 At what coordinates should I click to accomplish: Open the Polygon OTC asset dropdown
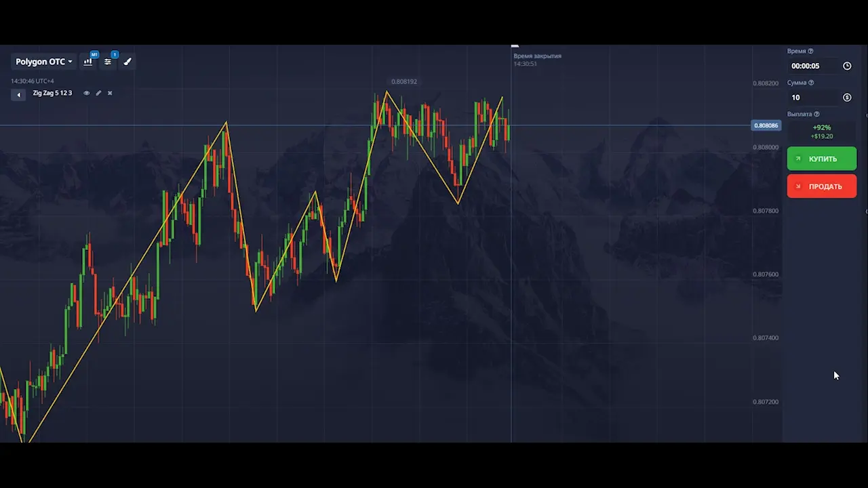click(44, 62)
